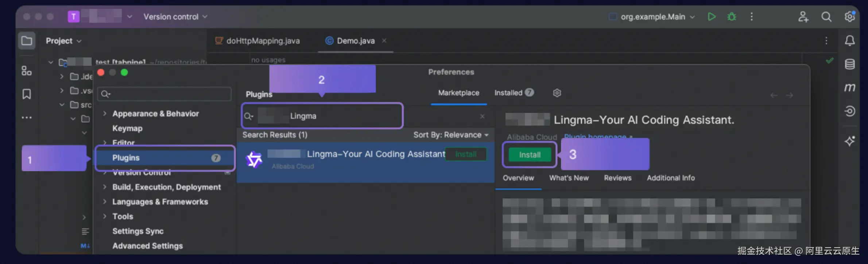Open more run actions kebab menu
The width and height of the screenshot is (868, 264).
pyautogui.click(x=752, y=17)
